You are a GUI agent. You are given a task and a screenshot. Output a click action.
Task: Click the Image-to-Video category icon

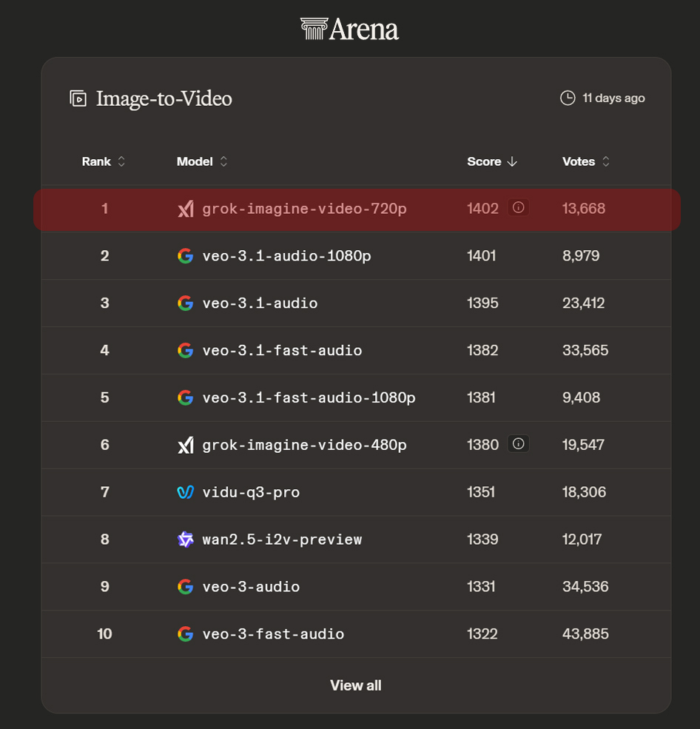click(78, 98)
